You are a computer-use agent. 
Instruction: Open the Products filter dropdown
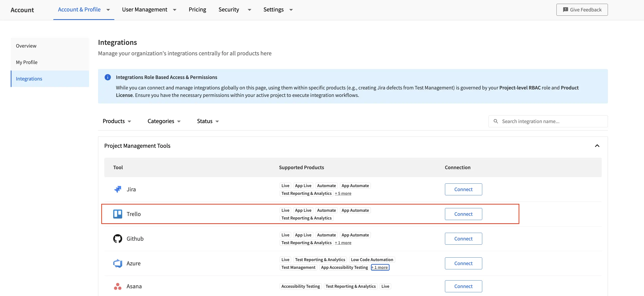coord(117,121)
